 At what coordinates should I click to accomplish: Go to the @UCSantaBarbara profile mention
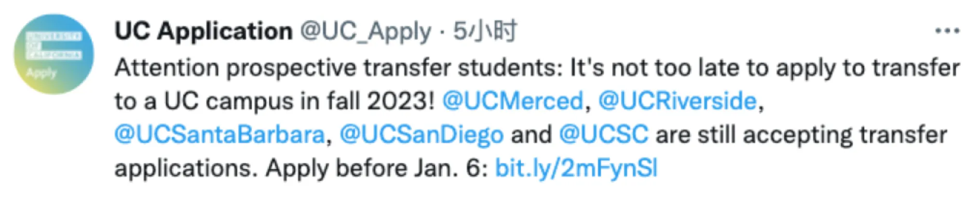click(220, 135)
